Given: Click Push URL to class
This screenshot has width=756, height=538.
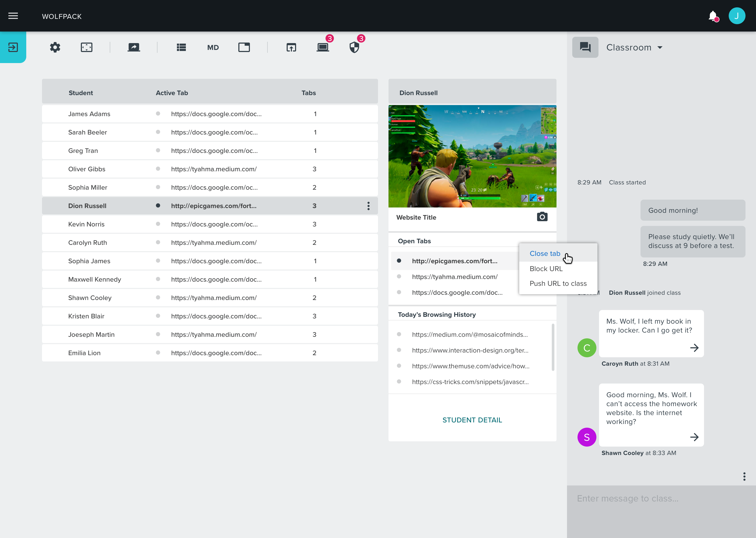Looking at the screenshot, I should pos(558,283).
